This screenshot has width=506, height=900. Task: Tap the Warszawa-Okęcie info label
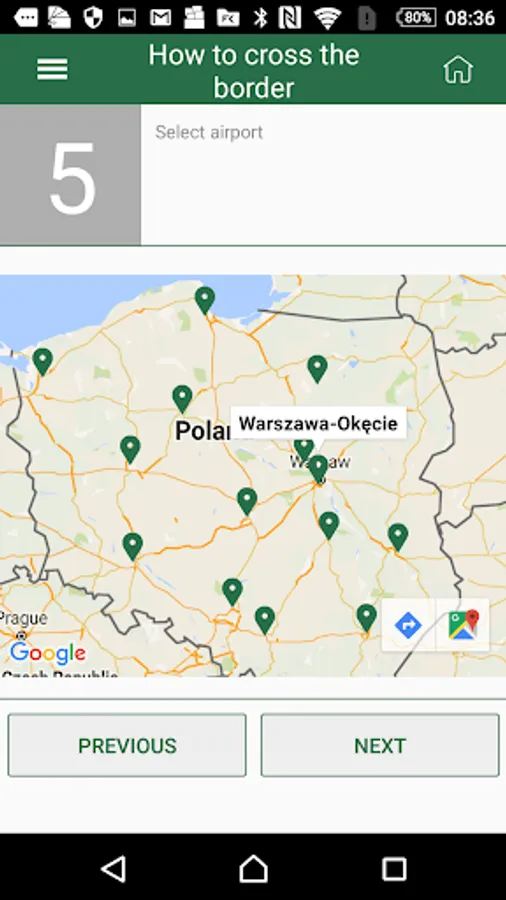click(x=318, y=424)
